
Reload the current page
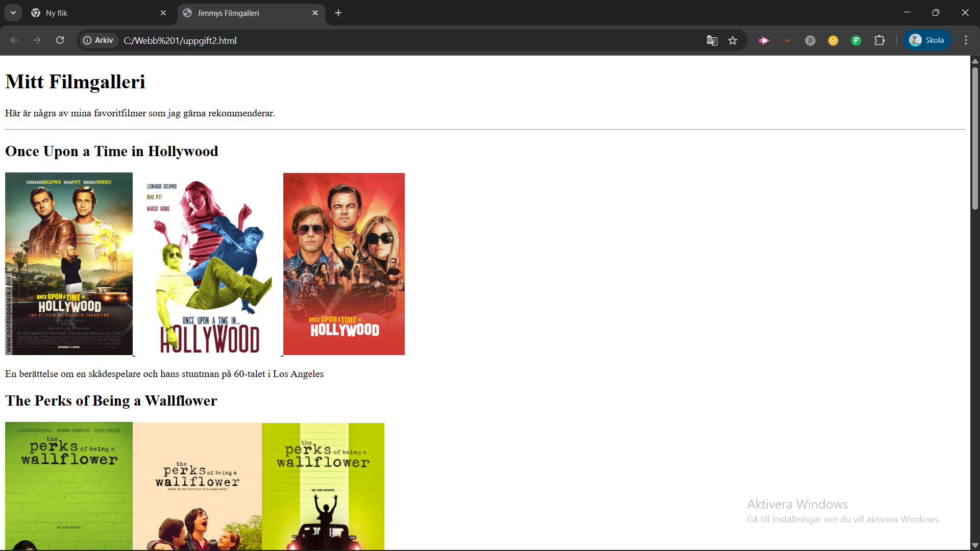[60, 40]
